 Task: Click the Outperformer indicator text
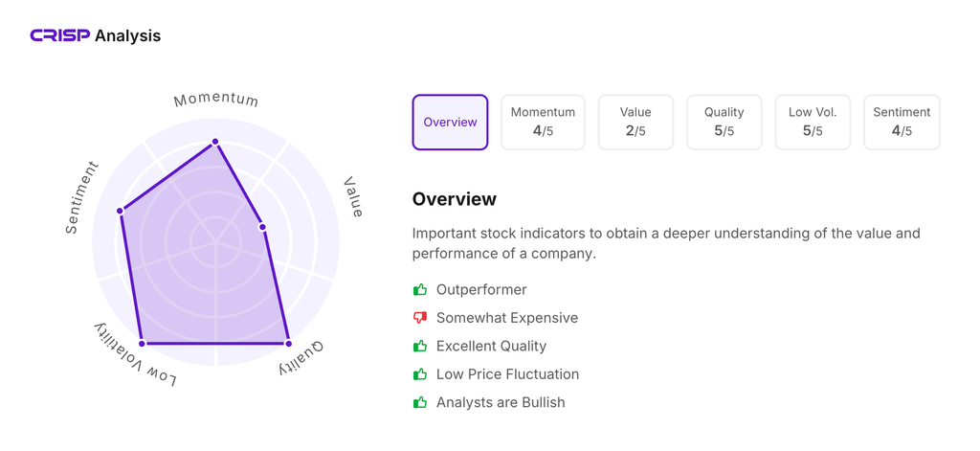(x=481, y=290)
